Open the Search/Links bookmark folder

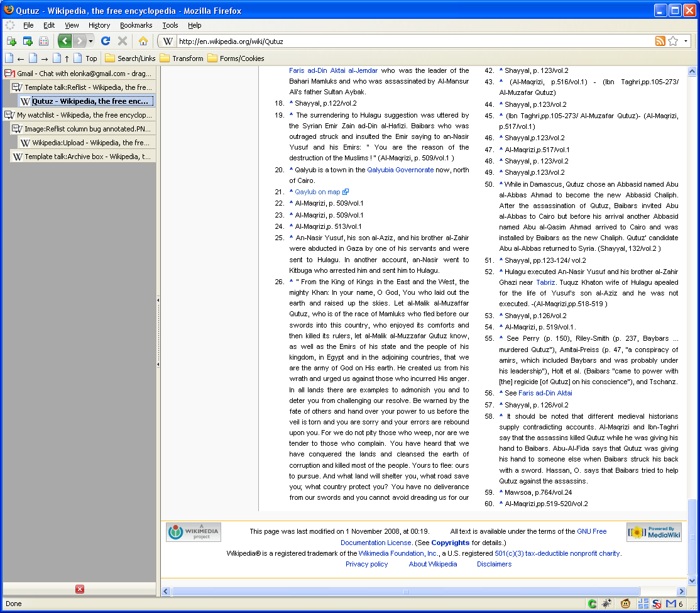130,58
